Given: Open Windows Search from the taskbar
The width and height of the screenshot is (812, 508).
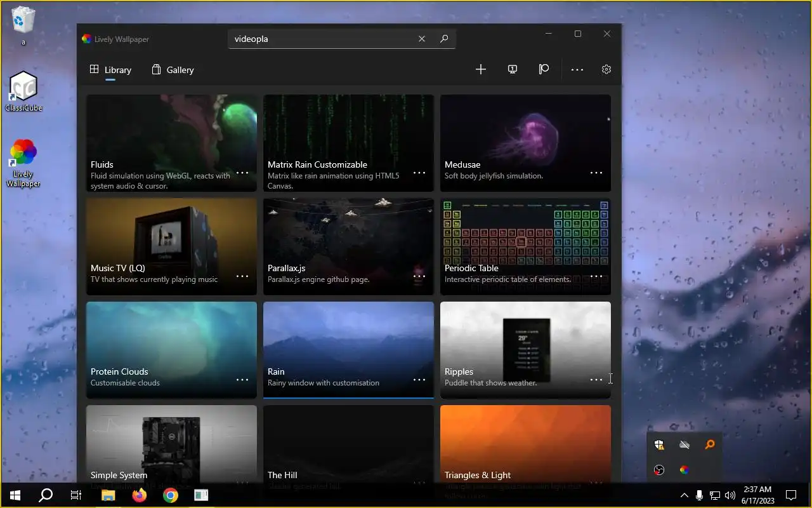Looking at the screenshot, I should pyautogui.click(x=46, y=495).
